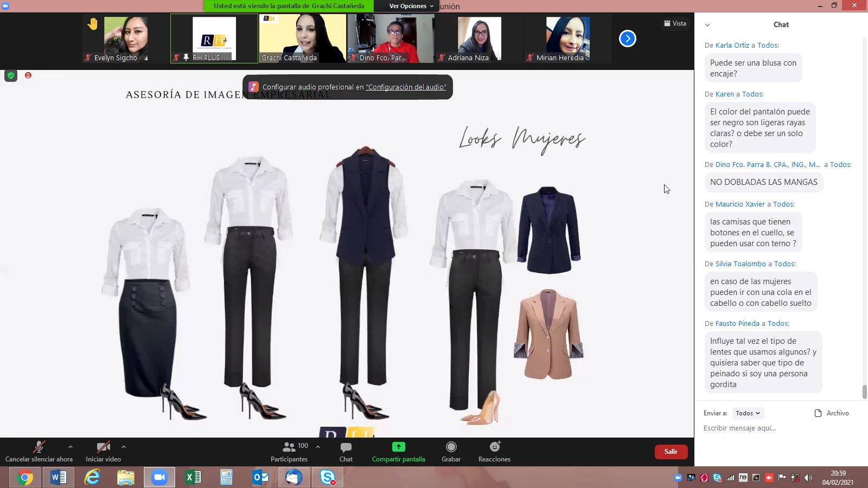Open the Configuración del audio link

(406, 87)
